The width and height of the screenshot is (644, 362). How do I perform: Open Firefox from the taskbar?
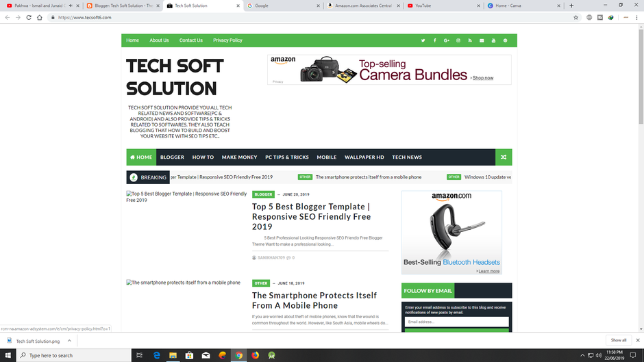click(x=255, y=355)
